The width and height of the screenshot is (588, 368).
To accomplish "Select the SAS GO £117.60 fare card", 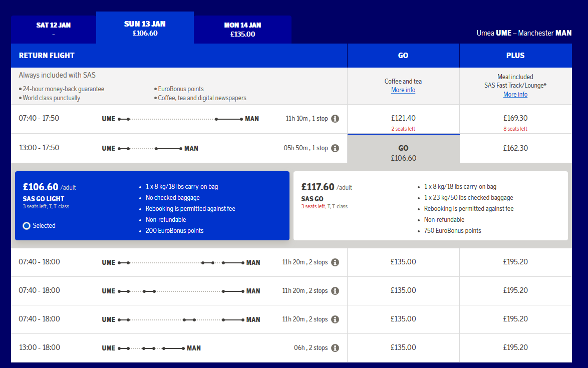I will pyautogui.click(x=431, y=206).
